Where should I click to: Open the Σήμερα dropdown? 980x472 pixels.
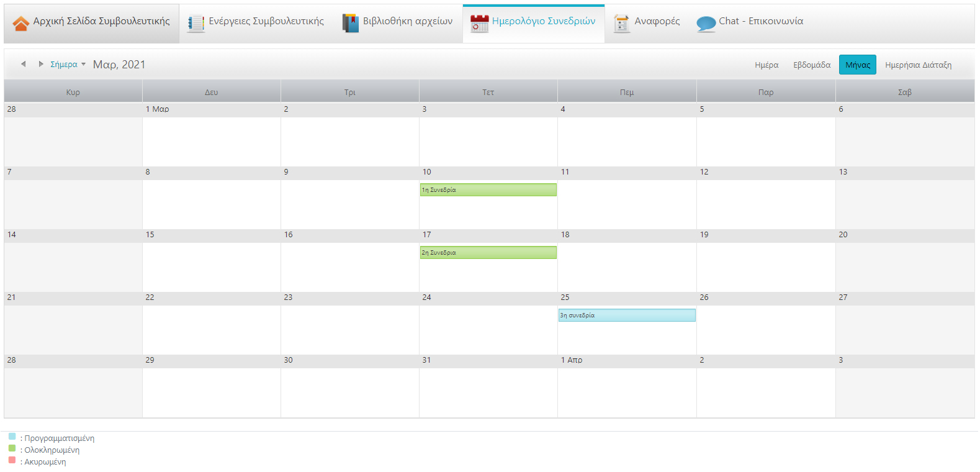(x=68, y=65)
